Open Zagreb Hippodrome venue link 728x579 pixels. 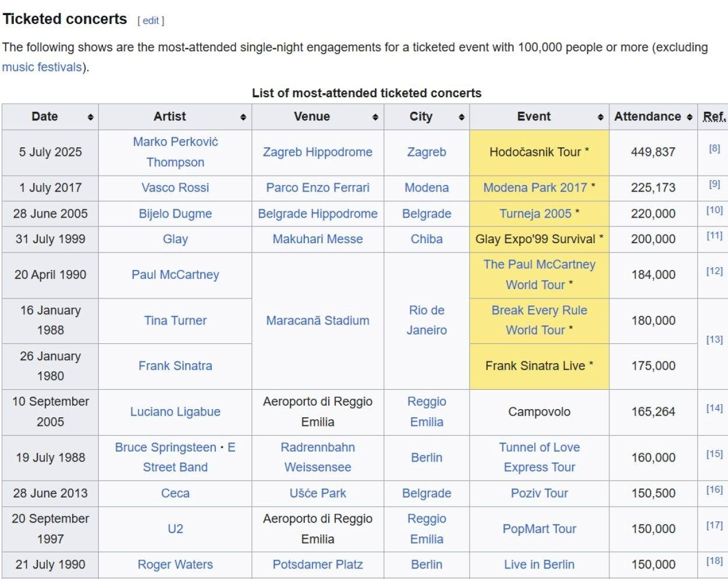[317, 152]
